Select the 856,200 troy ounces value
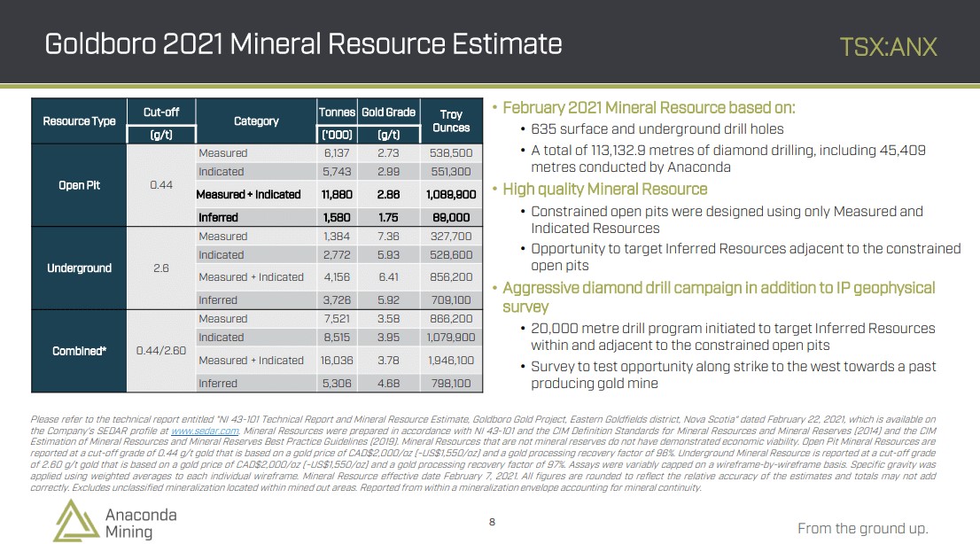The image size is (980, 544). (451, 277)
